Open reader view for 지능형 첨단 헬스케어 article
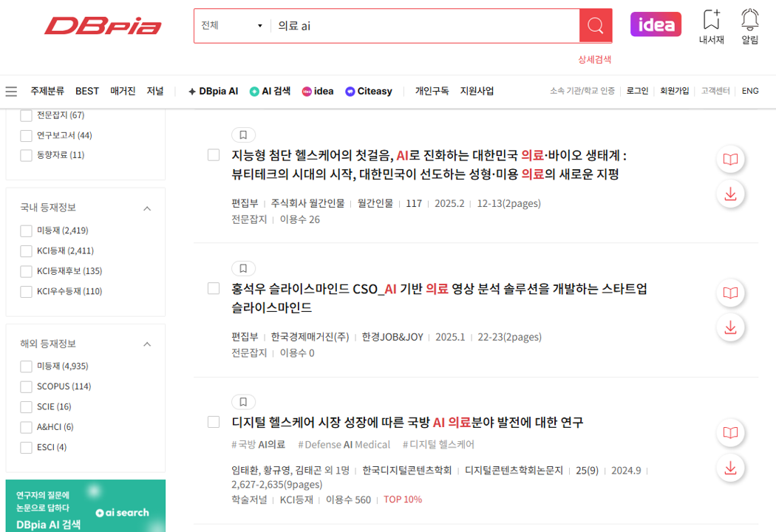 click(730, 160)
